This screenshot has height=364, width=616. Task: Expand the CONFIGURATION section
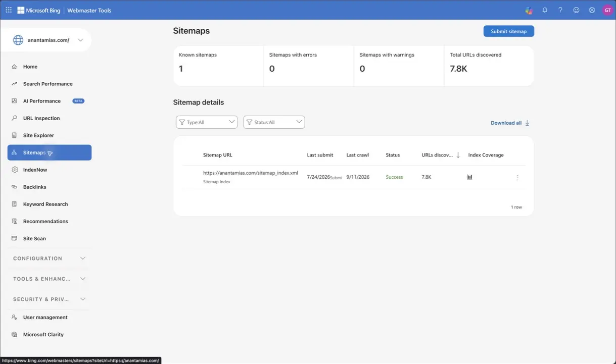tap(50, 258)
